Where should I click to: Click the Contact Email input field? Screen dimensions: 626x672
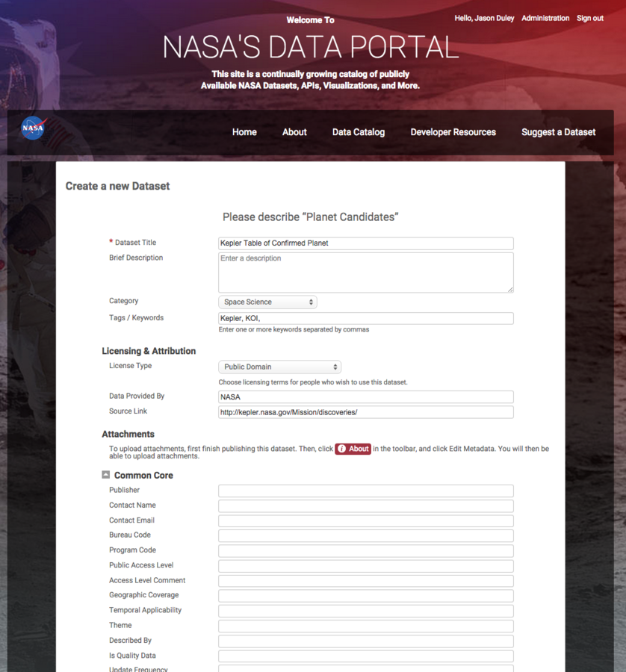366,521
